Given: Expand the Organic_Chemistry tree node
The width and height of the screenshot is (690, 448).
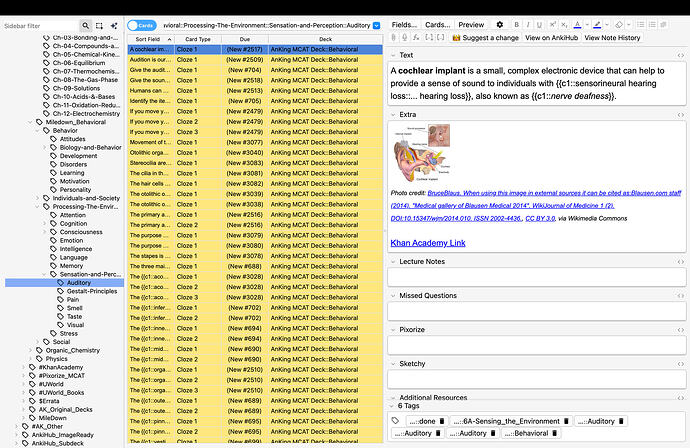Looking at the screenshot, I should tap(30, 351).
